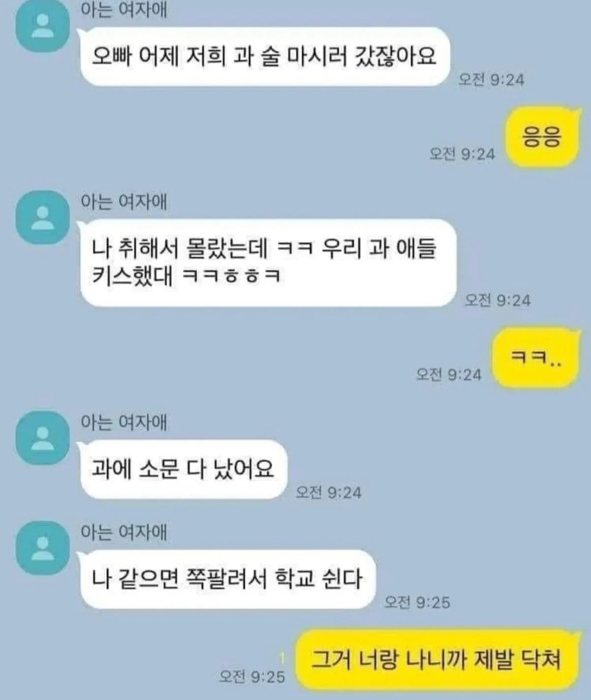The width and height of the screenshot is (591, 700).
Task: Select the '과에 소문 다 났어요' bubble
Action: coord(183,469)
